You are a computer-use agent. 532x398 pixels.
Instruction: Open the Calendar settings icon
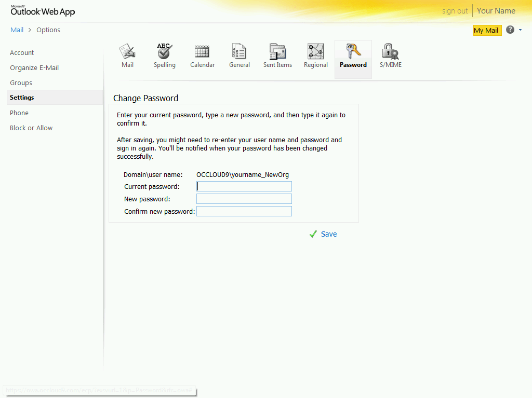[202, 51]
